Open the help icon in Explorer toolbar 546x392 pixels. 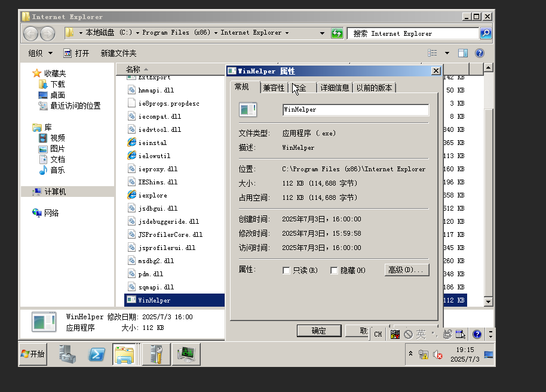(x=480, y=53)
